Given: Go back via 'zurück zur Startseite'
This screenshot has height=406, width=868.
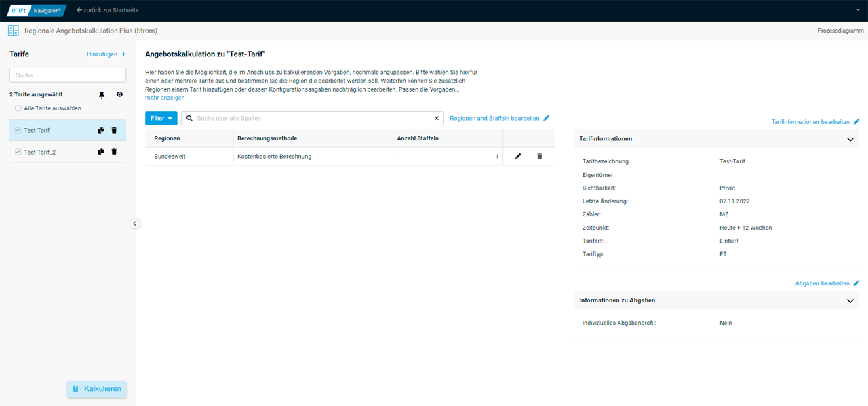Looking at the screenshot, I should [108, 10].
